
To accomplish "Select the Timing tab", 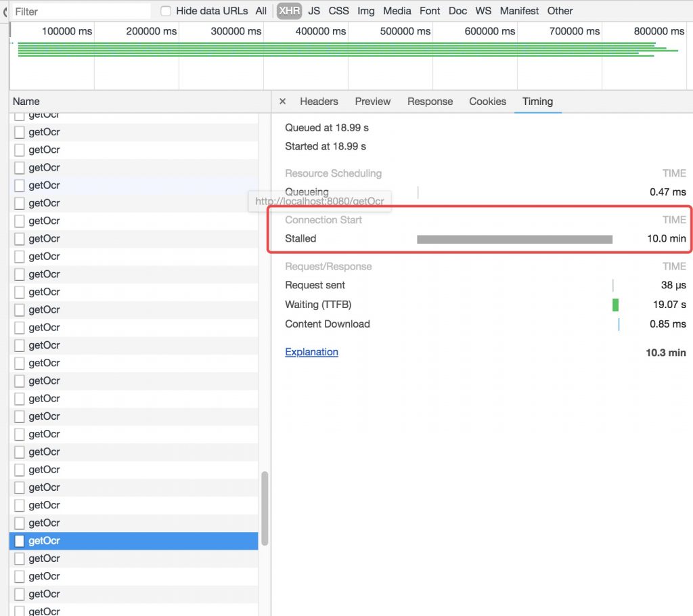I will point(537,102).
